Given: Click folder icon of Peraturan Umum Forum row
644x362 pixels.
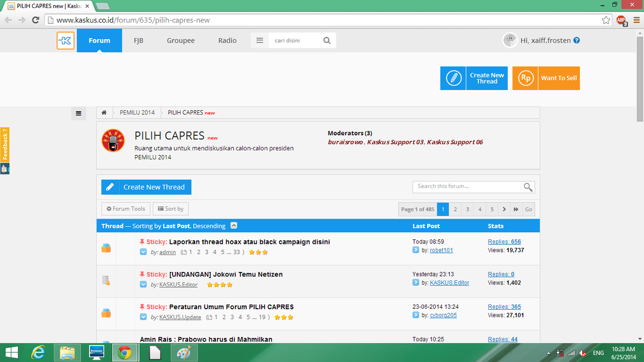Looking at the screenshot, I should pyautogui.click(x=106, y=313).
